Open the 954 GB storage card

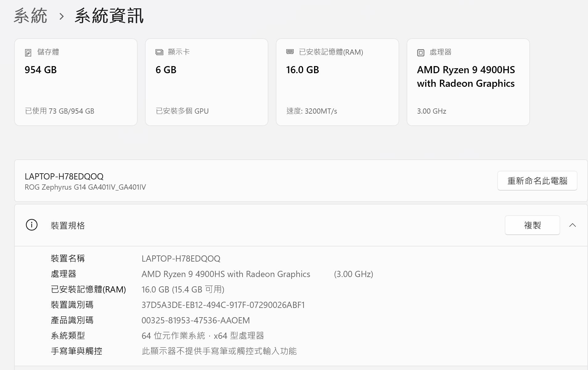tap(76, 82)
